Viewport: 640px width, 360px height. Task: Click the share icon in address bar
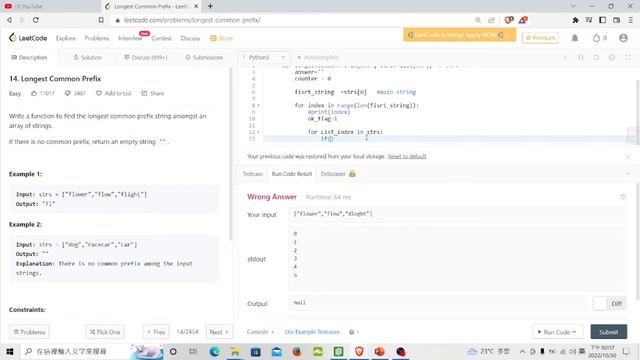pos(491,20)
